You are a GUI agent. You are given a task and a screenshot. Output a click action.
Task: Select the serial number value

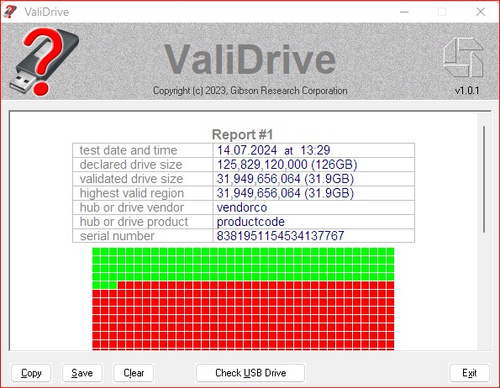tap(280, 236)
